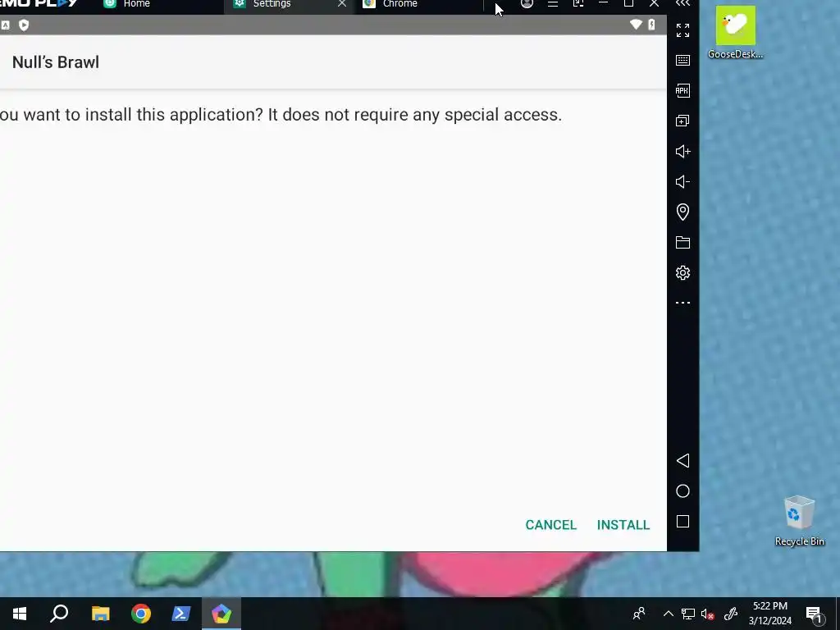Open the People icon in the taskbar
Screen dimensions: 840x630
[x=639, y=614]
